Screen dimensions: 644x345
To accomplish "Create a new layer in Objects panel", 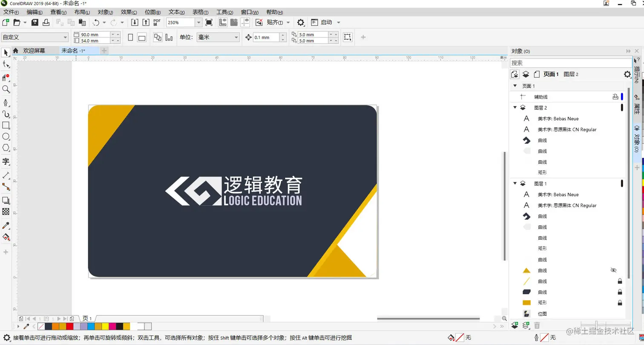I will click(515, 326).
